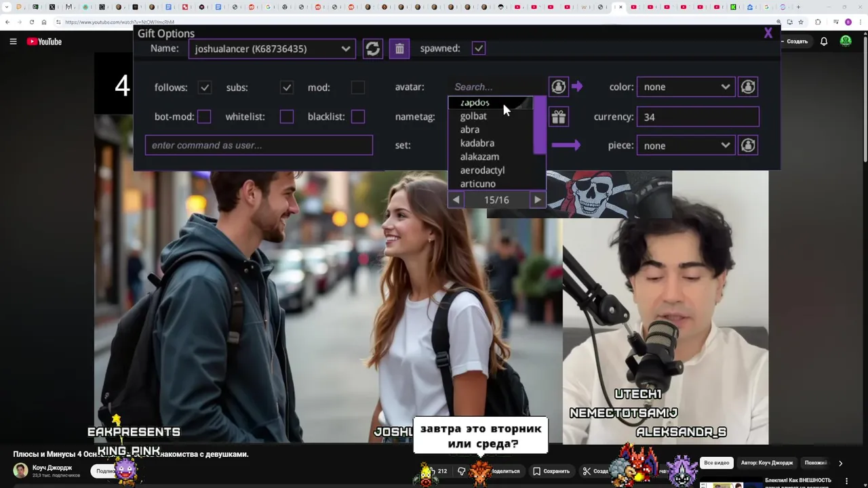Viewport: 868px width, 488px height.
Task: Click the avatar apply icon next to search
Action: [558, 87]
